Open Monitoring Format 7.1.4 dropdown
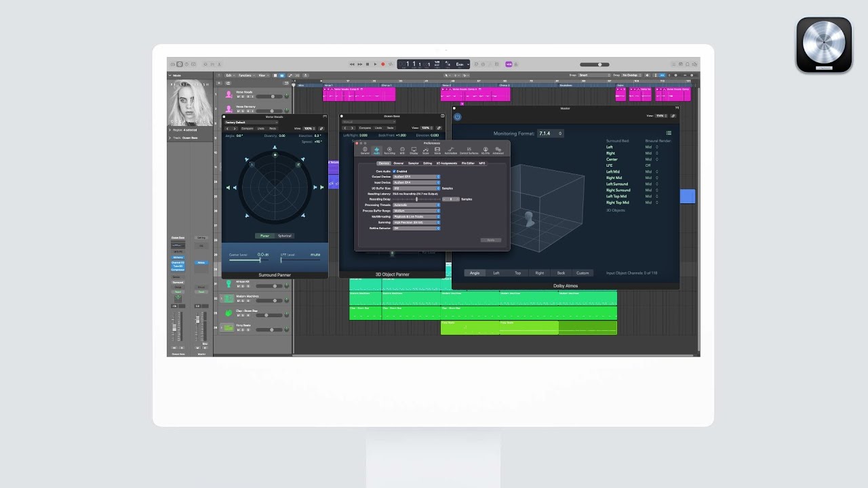868x488 pixels. (x=551, y=134)
